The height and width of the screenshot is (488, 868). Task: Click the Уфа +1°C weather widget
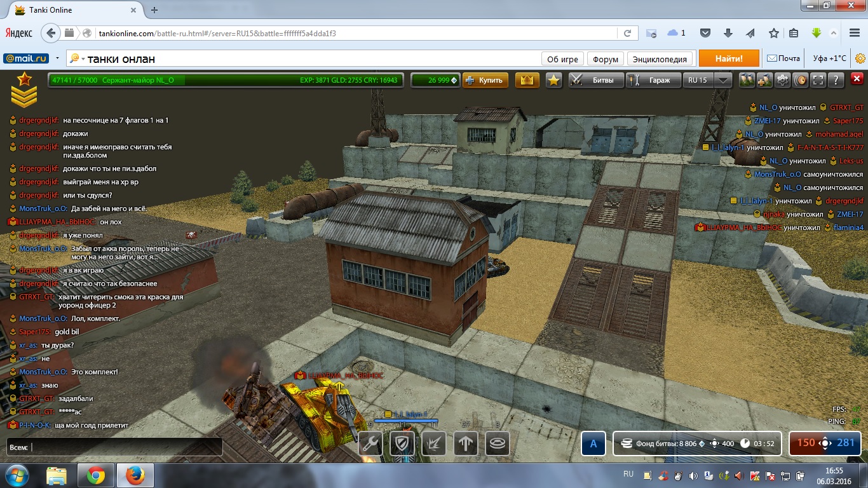tap(829, 58)
